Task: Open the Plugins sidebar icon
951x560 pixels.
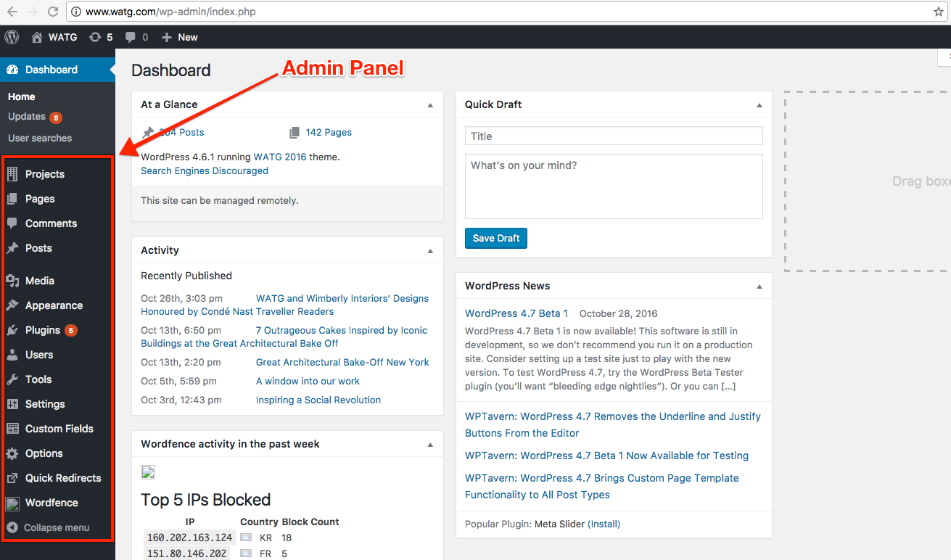Action: click(12, 330)
